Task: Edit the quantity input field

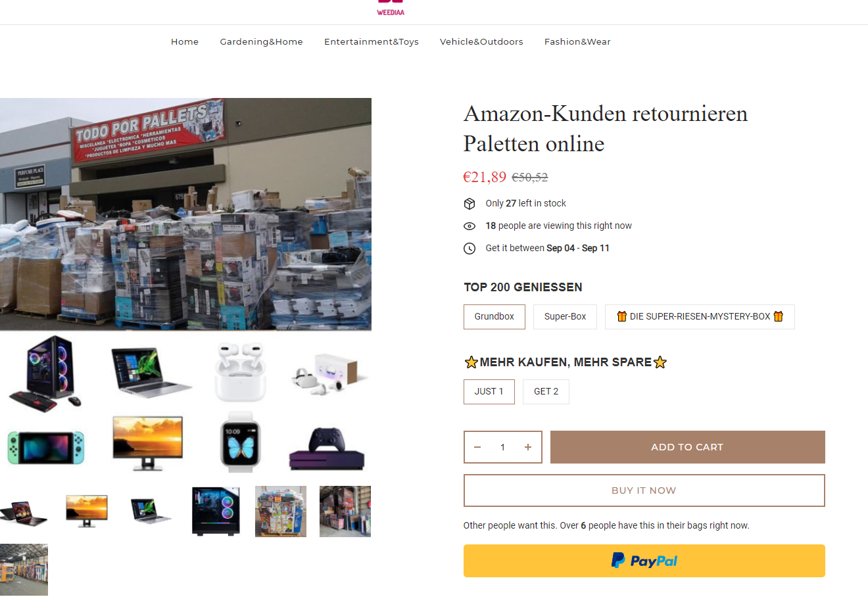Action: pos(502,447)
